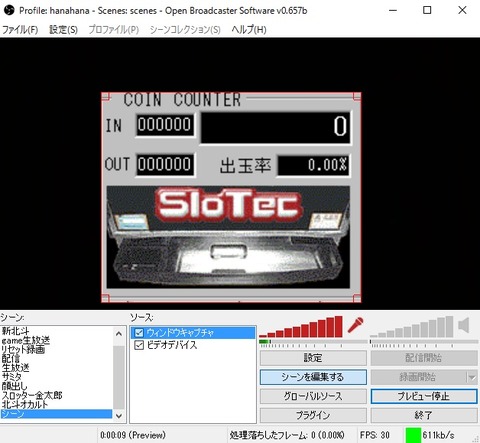This screenshot has width=480, height=443.
Task: Click the scene list scroll-down arrow
Action: click(x=119, y=416)
